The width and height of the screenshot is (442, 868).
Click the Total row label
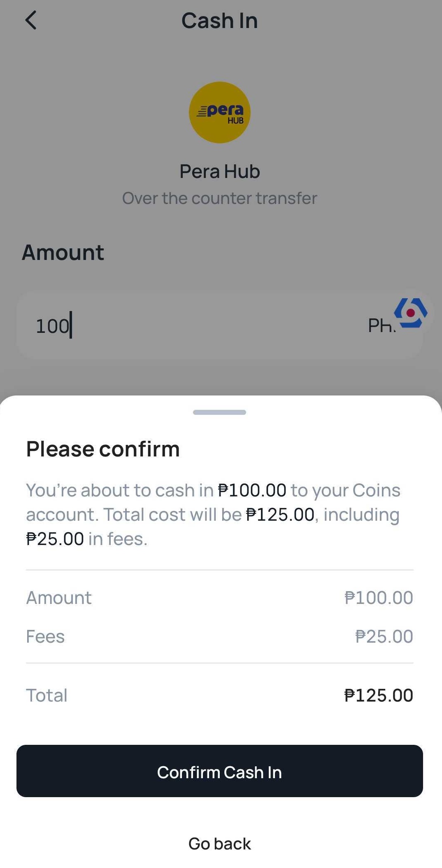click(x=47, y=695)
